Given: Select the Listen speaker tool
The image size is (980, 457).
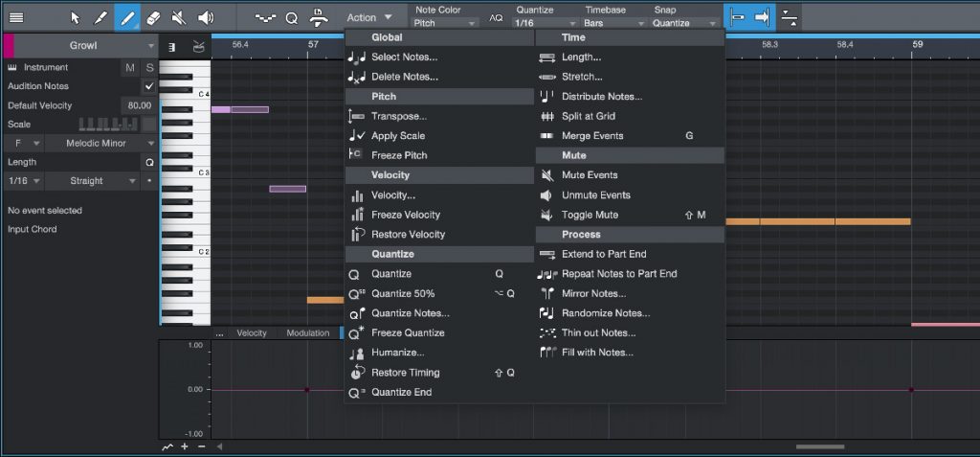Looking at the screenshot, I should pyautogui.click(x=205, y=17).
